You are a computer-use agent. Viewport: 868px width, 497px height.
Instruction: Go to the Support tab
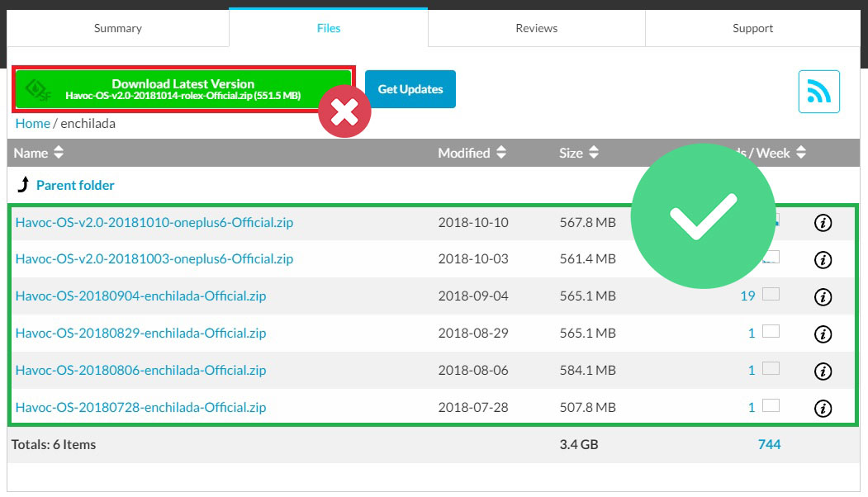pos(752,28)
